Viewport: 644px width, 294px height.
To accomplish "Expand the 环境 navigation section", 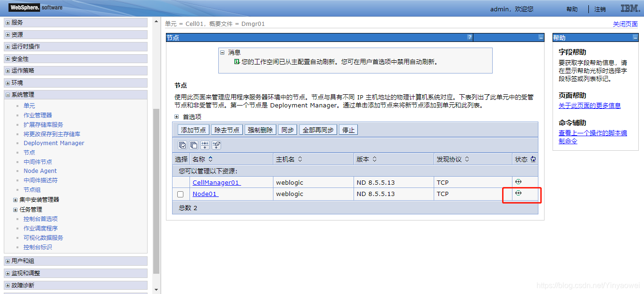I will tap(8, 83).
